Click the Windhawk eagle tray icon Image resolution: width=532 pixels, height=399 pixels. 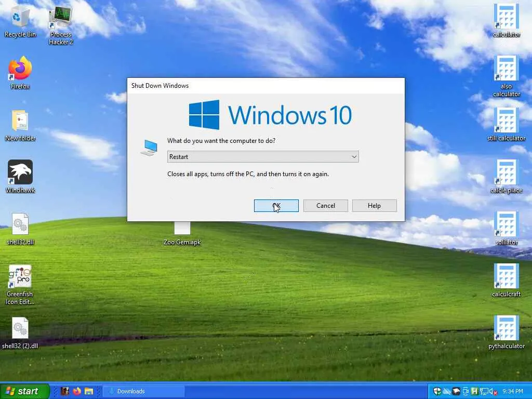pyautogui.click(x=456, y=391)
